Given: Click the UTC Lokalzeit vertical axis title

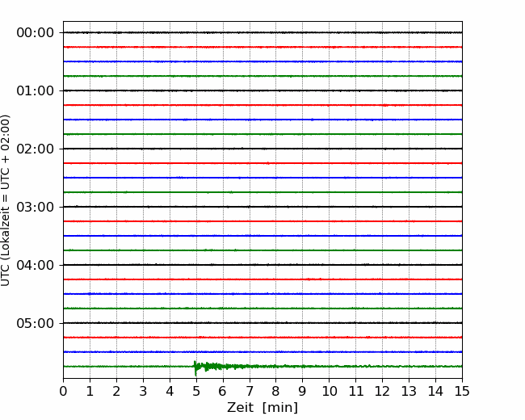Looking at the screenshot, I should coord(6,200).
